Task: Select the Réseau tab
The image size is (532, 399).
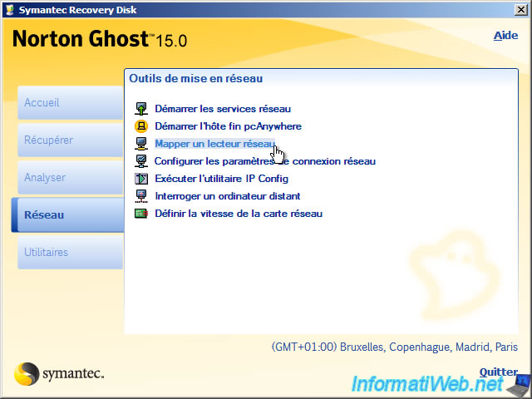Action: [67, 215]
